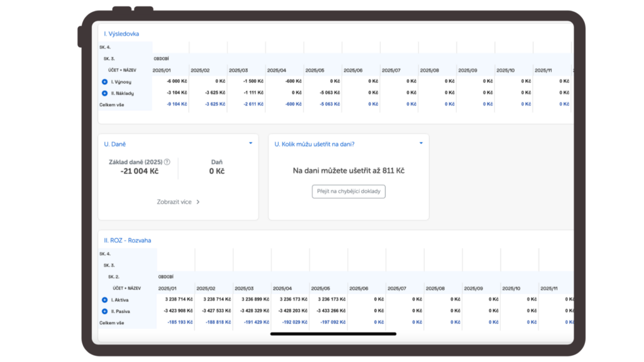Click the -1 500 Kč cell in Výnosy row

coord(253,81)
